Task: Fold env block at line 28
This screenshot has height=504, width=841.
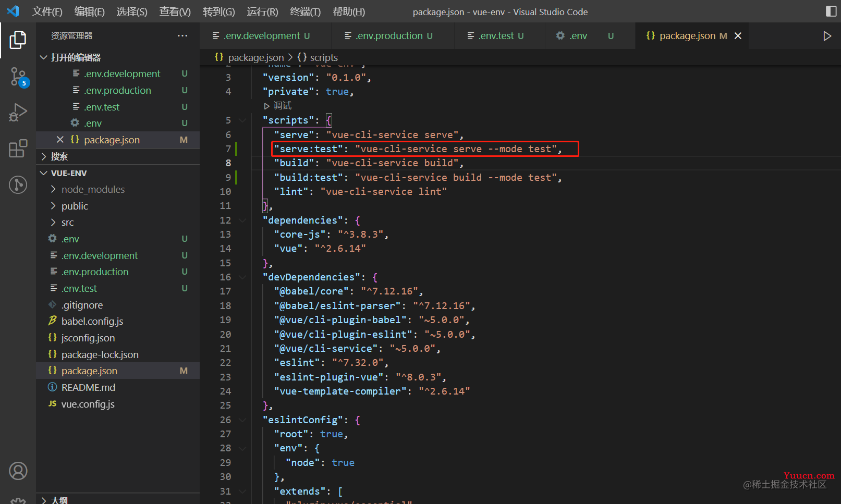Action: coord(242,448)
